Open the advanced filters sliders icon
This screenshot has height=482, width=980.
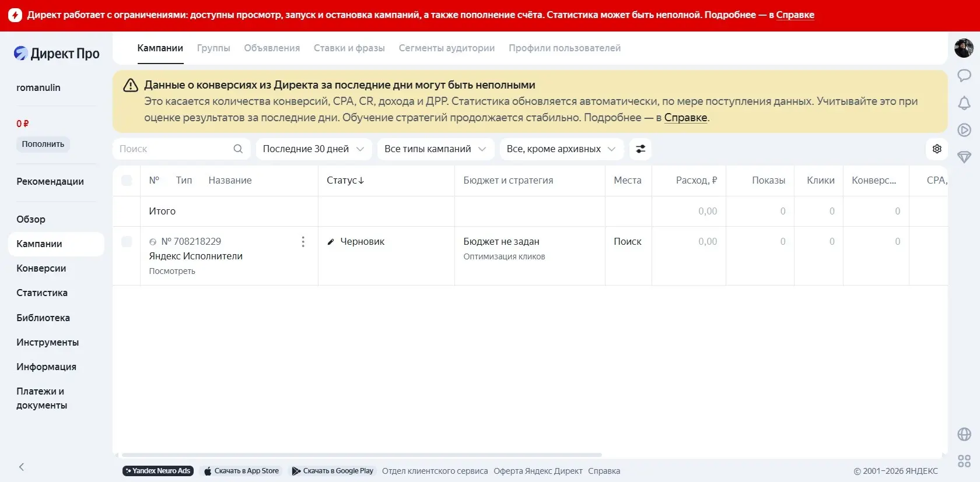click(x=640, y=149)
